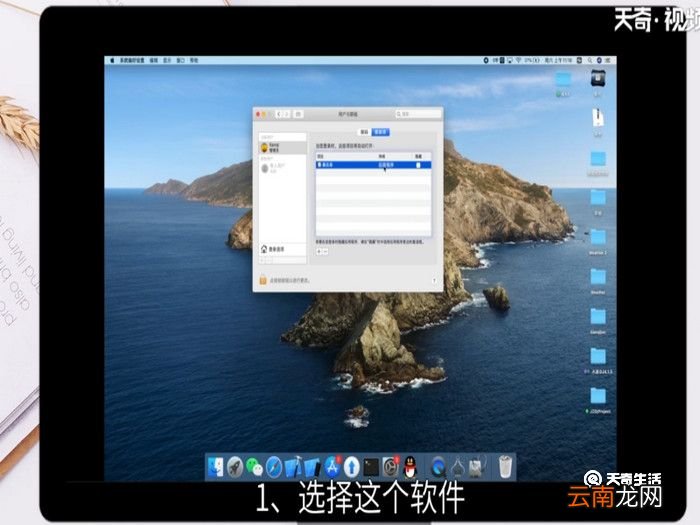Select the Guest User entry in sidebar
Viewport: 700px width, 525px height.
click(x=283, y=168)
